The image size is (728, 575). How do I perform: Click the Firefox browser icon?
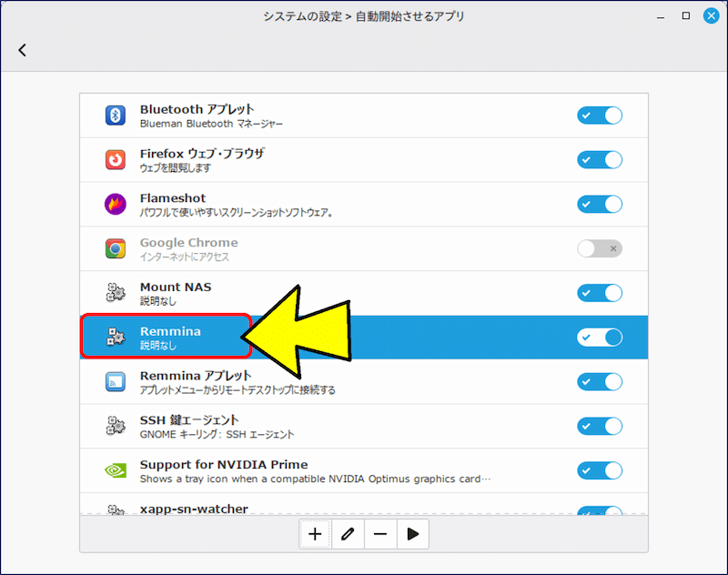click(x=116, y=160)
